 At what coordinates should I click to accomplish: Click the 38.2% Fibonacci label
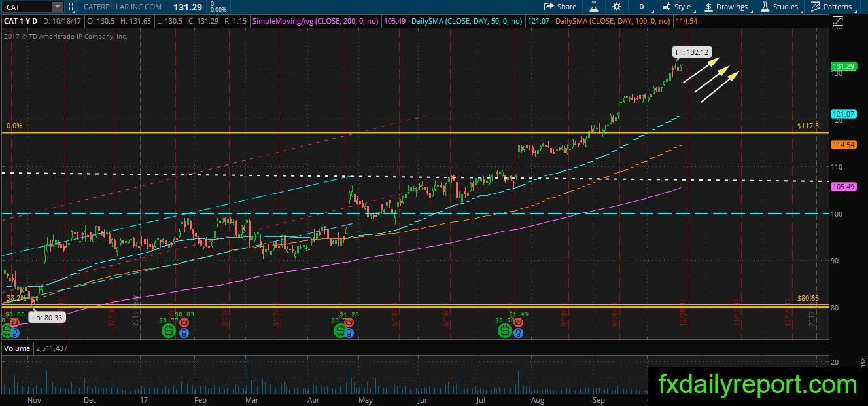[16, 298]
